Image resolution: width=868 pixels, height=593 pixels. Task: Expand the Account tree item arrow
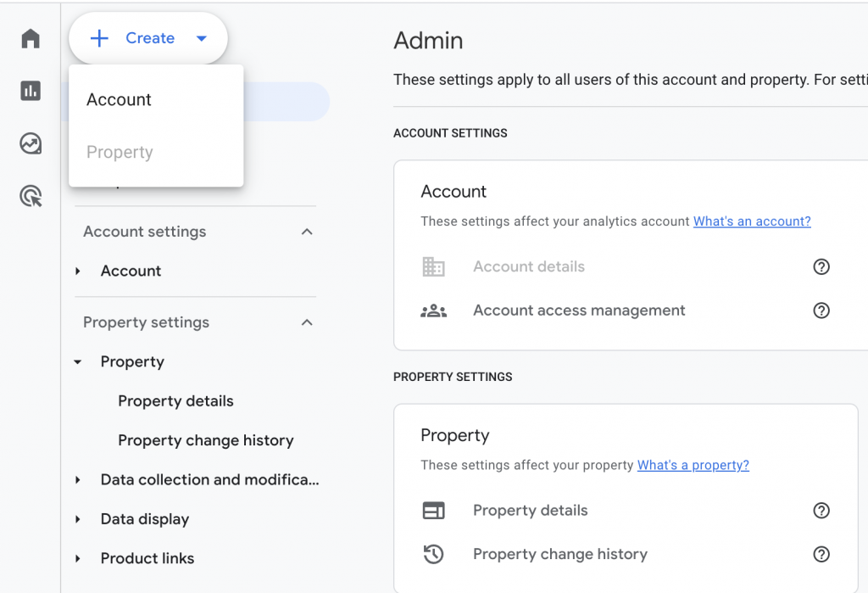78,271
